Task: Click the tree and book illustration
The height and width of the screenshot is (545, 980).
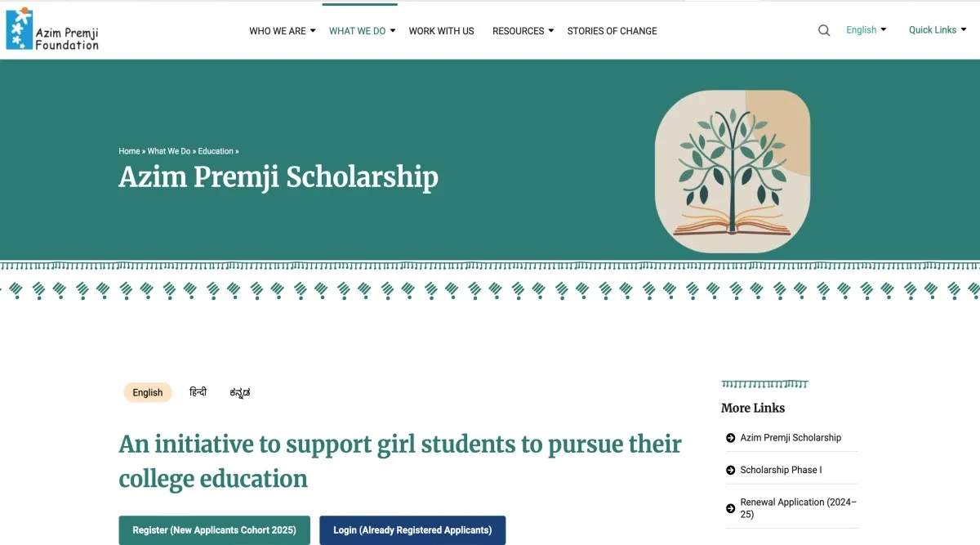Action: [x=733, y=172]
